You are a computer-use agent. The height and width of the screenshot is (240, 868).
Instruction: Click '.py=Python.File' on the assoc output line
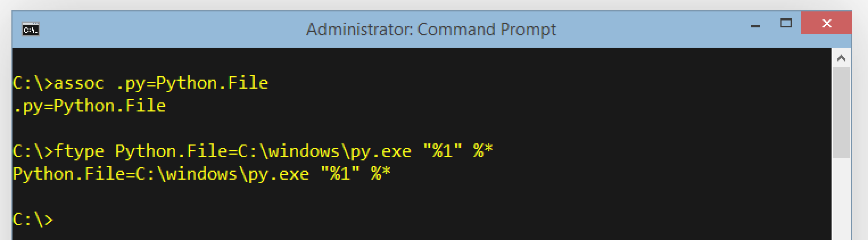89,106
